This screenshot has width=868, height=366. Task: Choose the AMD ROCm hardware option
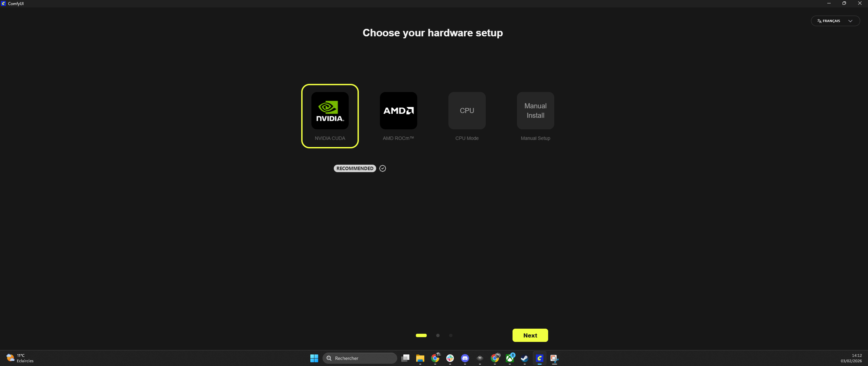398,111
